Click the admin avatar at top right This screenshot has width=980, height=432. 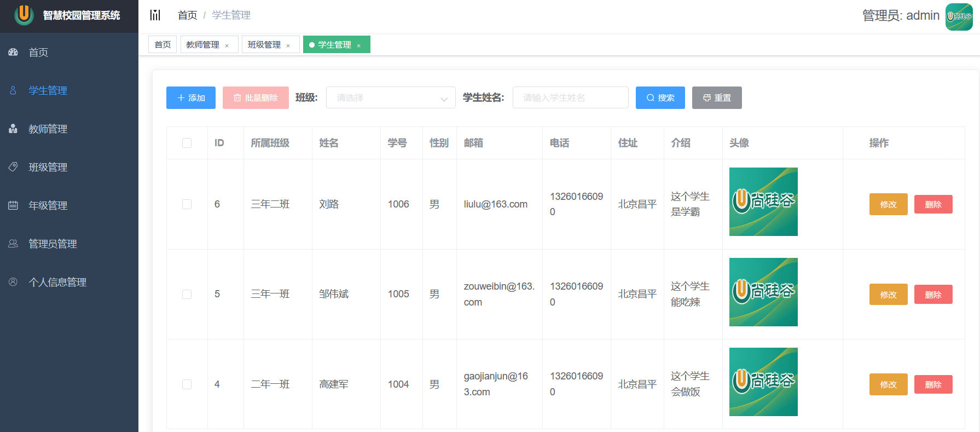959,17
